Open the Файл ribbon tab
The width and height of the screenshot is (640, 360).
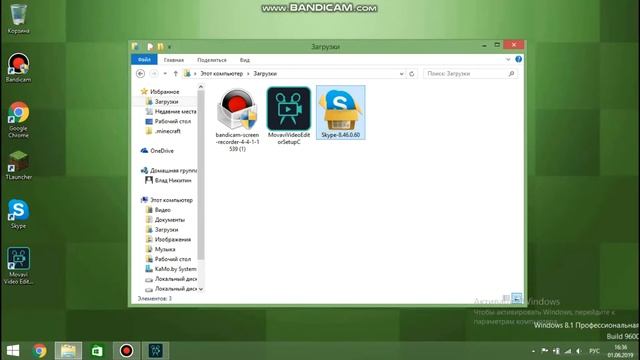pos(144,60)
